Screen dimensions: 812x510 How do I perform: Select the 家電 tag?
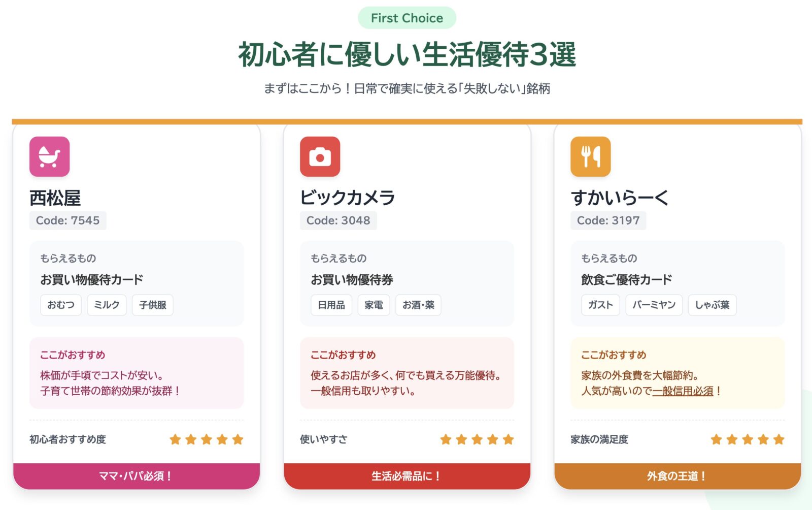click(374, 305)
